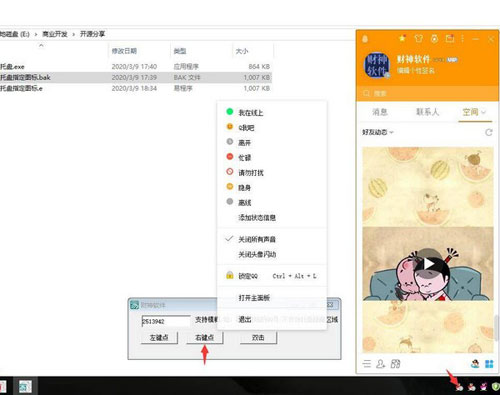The height and width of the screenshot is (395, 500).
Task: Switch to the 消息 tab
Action: pos(380,112)
